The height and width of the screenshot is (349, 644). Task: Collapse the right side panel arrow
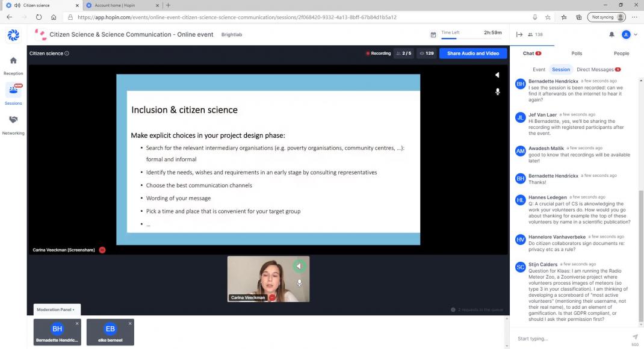[519, 34]
